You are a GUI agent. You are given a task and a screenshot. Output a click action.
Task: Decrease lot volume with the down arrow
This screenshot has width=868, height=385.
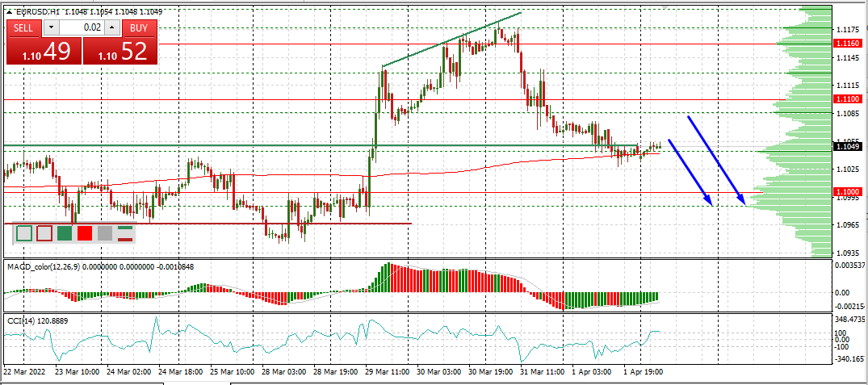pos(50,27)
